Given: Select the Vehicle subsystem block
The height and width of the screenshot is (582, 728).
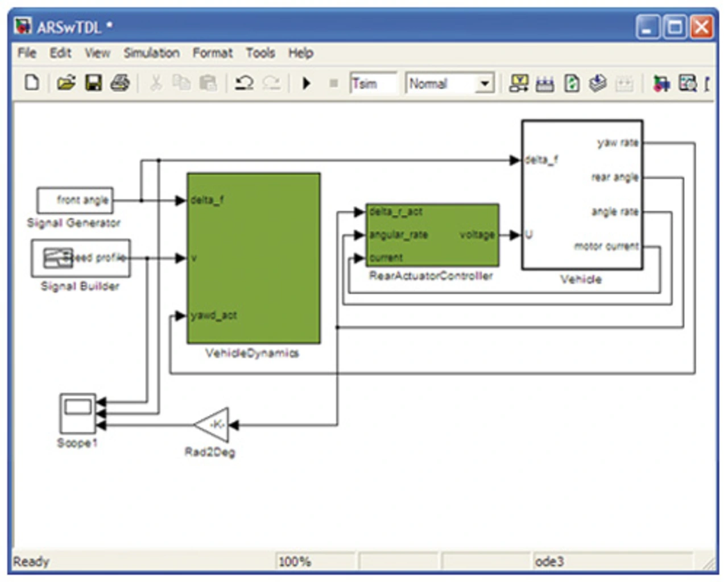Looking at the screenshot, I should (x=582, y=194).
